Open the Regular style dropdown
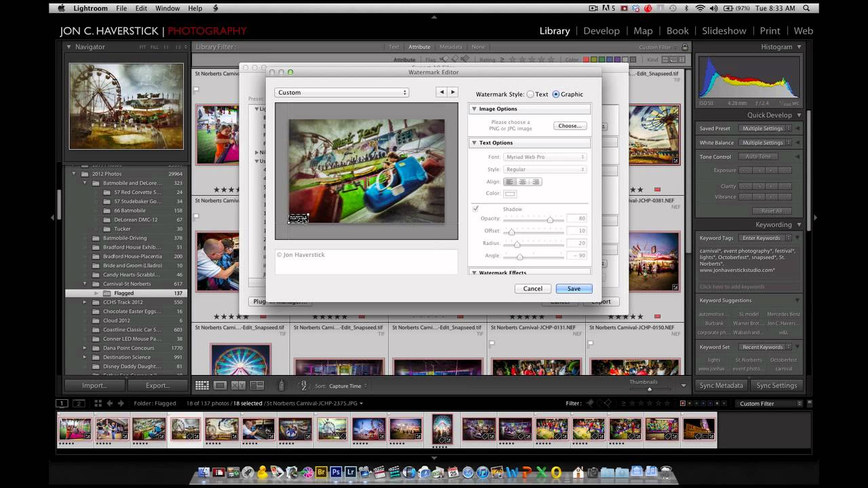The image size is (868, 488). click(x=545, y=169)
